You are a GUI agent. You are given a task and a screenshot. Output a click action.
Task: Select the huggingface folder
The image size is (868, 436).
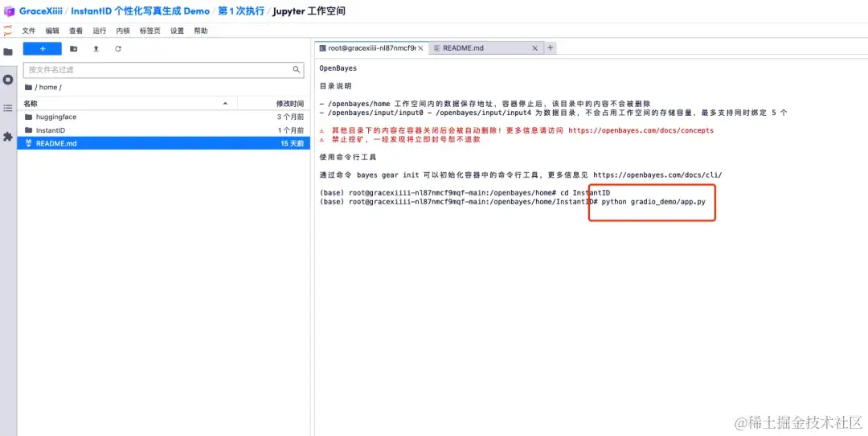[163, 117]
